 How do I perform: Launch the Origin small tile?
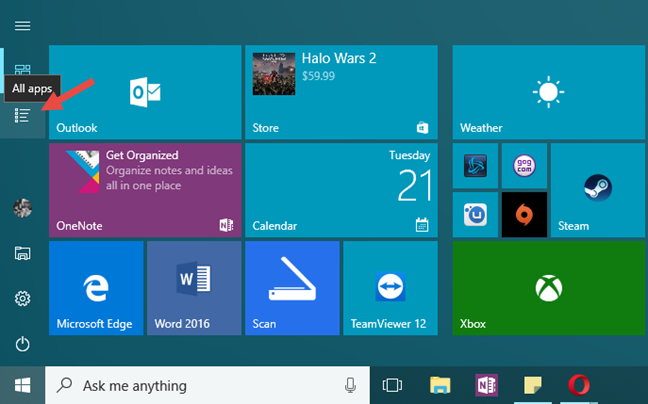pos(524,215)
